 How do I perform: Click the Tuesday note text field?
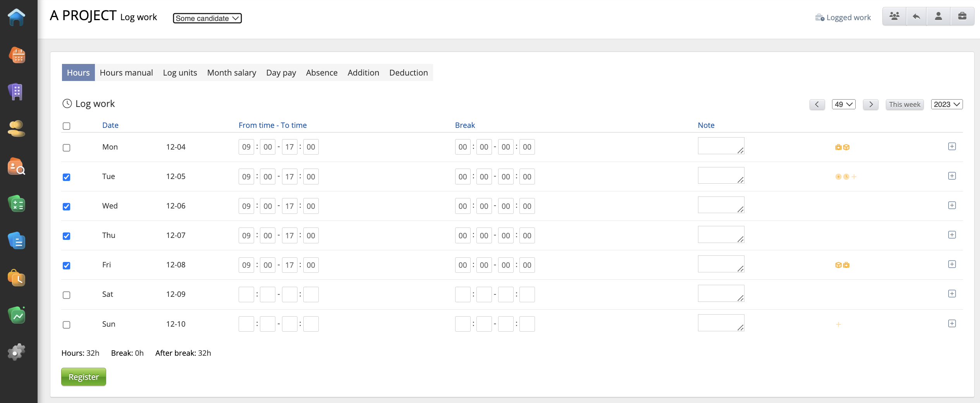(x=720, y=176)
